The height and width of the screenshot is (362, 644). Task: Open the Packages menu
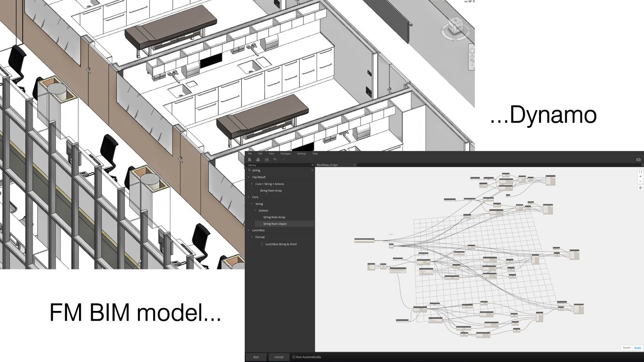286,154
